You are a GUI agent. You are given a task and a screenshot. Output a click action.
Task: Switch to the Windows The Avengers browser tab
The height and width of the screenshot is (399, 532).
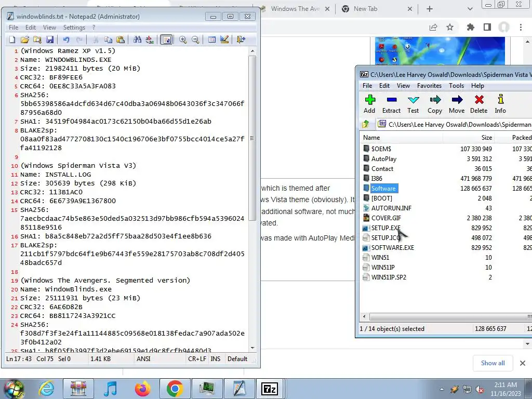[x=295, y=9]
